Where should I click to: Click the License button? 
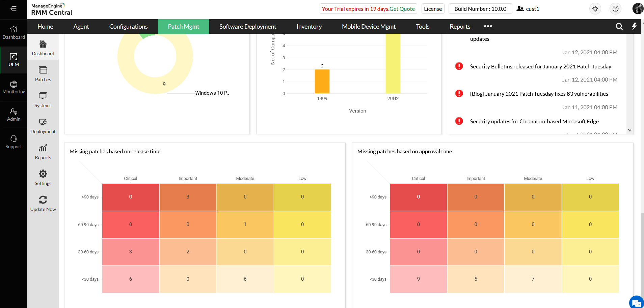[433, 9]
